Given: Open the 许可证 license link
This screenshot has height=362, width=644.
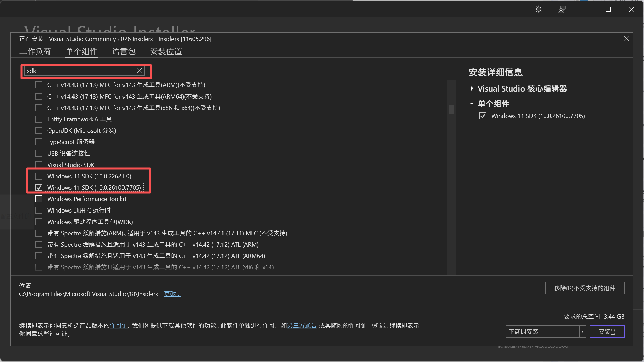Looking at the screenshot, I should coord(119,326).
